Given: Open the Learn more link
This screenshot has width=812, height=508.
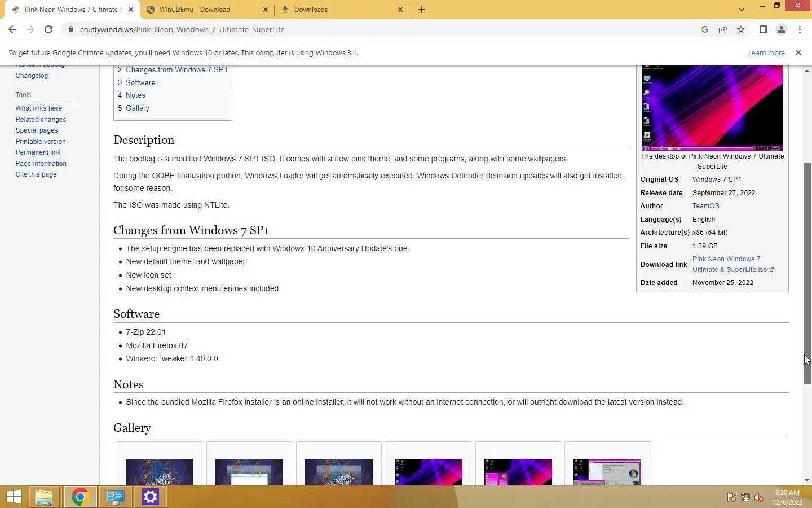Looking at the screenshot, I should coord(766,52).
